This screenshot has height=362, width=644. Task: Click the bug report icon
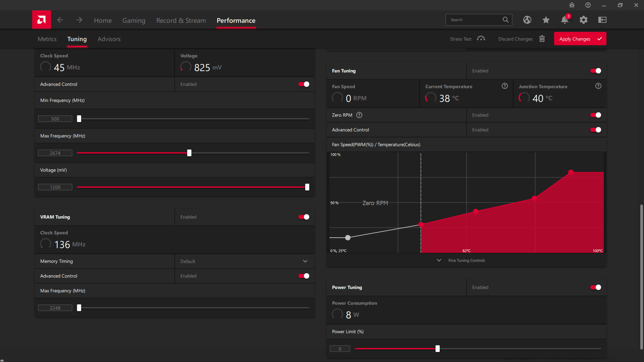point(572,5)
